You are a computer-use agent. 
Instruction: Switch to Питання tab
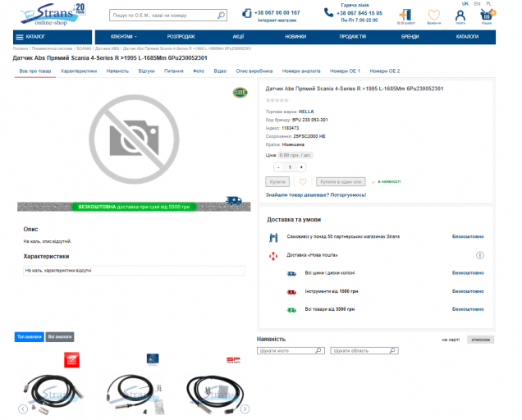174,71
